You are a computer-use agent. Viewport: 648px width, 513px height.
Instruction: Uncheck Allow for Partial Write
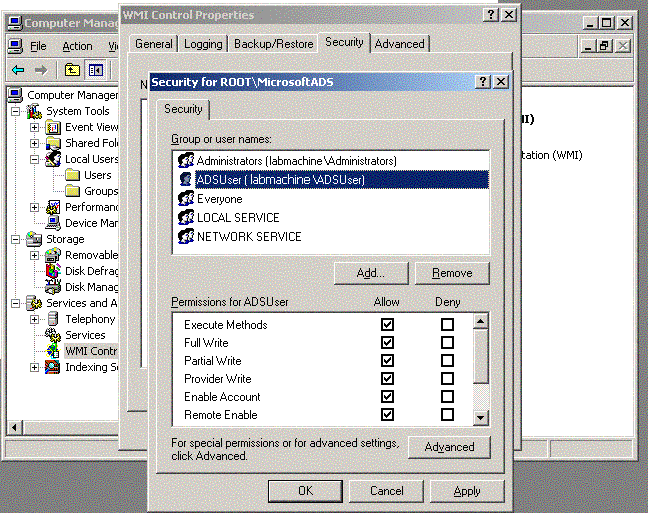(387, 360)
